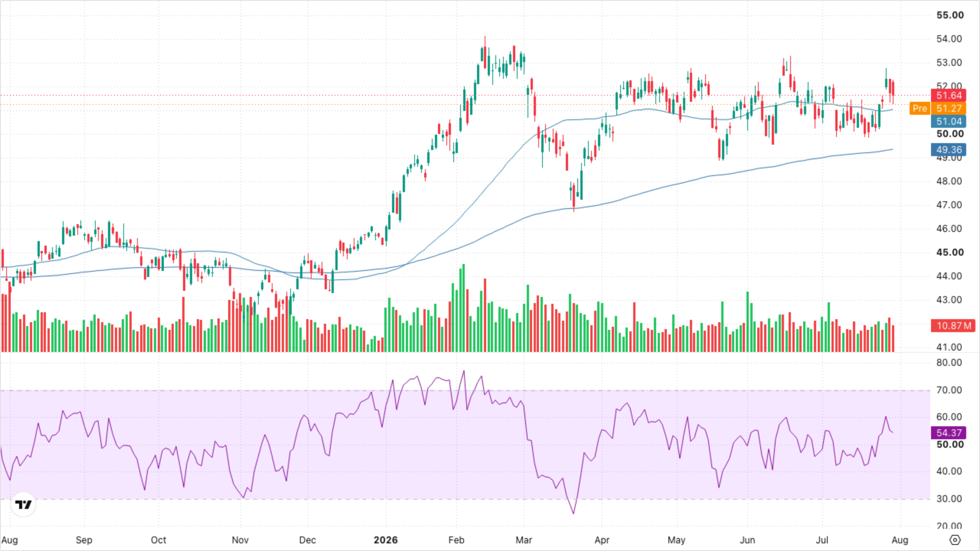Image resolution: width=980 pixels, height=551 pixels.
Task: Click the RSI 70.00 overbought scale label
Action: [x=949, y=390]
